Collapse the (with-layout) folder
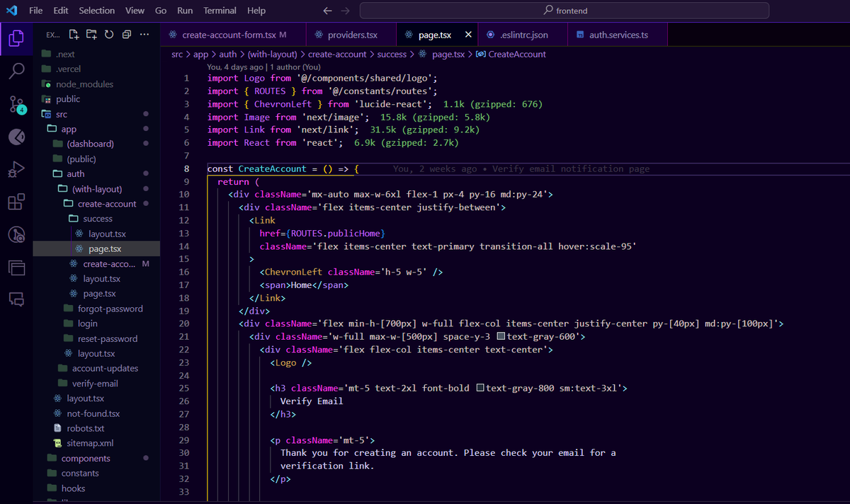Screen dimensions: 850x504 96,189
